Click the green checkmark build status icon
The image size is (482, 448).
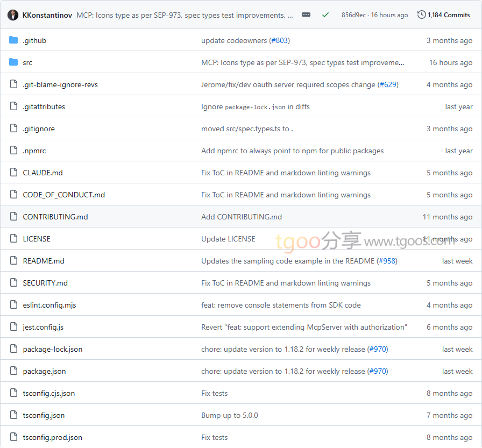[x=325, y=15]
